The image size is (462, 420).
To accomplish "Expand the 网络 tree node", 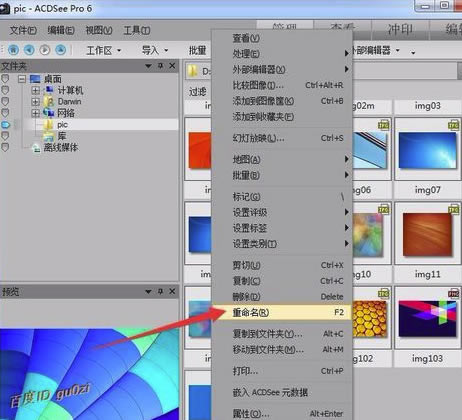I will pyautogui.click(x=35, y=113).
